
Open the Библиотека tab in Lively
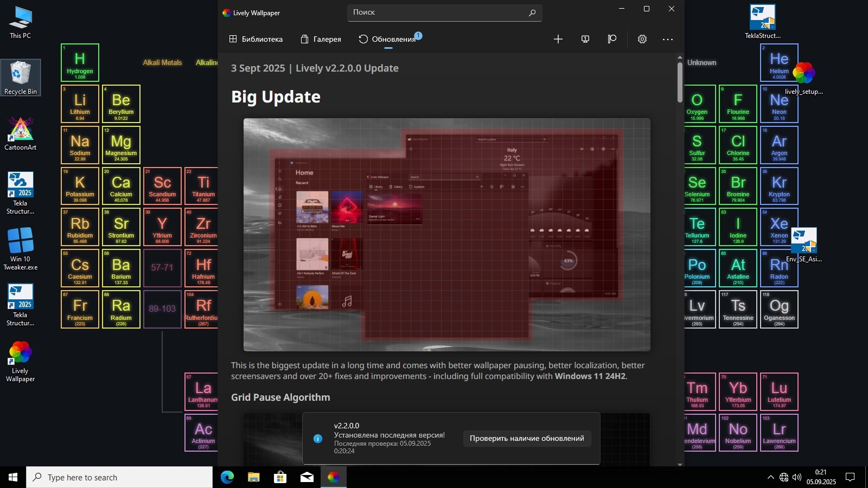[x=256, y=39]
